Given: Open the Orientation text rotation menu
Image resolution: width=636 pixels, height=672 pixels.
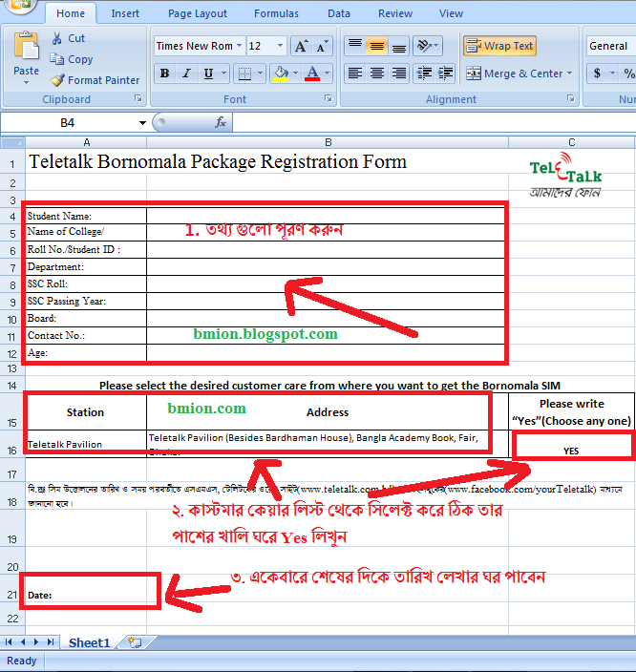Looking at the screenshot, I should click(427, 46).
